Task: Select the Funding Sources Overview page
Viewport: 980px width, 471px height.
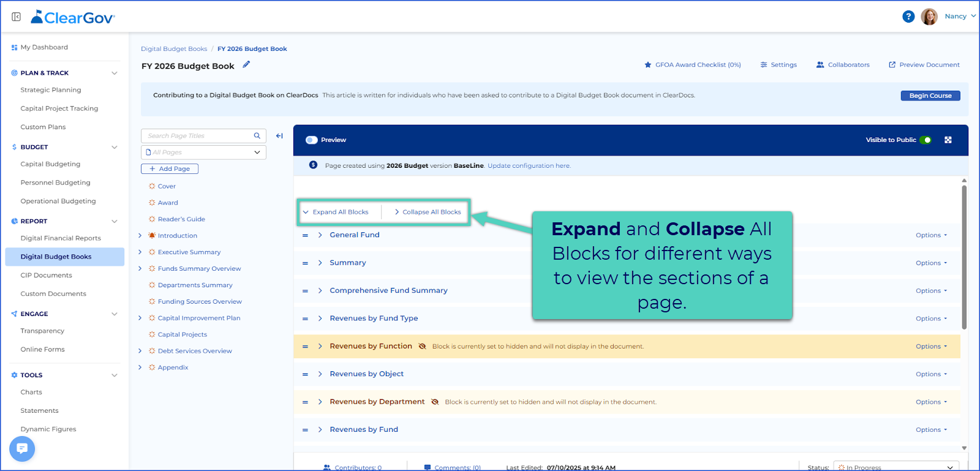Action: click(200, 302)
